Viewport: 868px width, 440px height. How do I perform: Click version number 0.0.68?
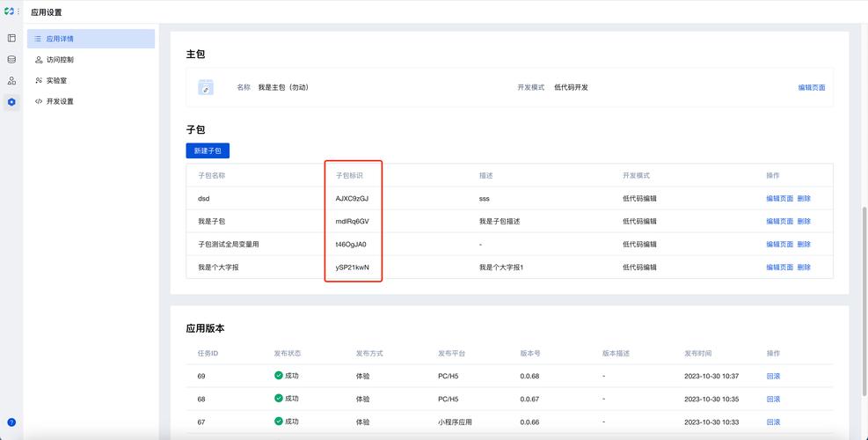[x=529, y=377]
